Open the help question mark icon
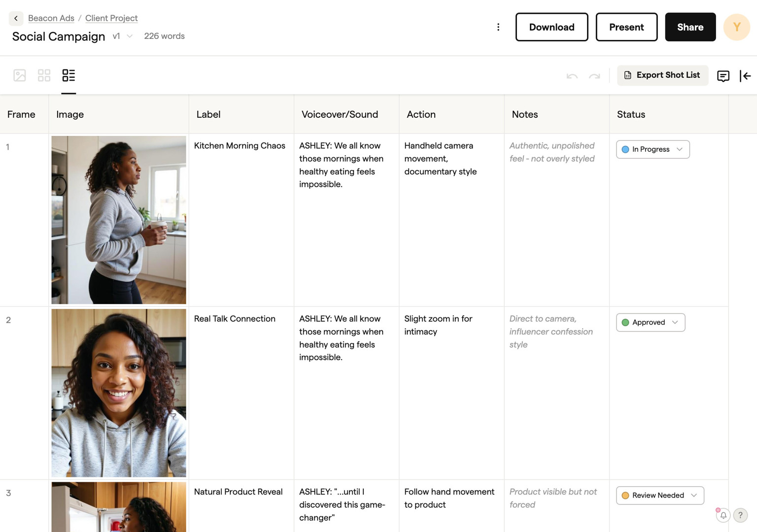Viewport: 757px width, 532px height. 740,515
